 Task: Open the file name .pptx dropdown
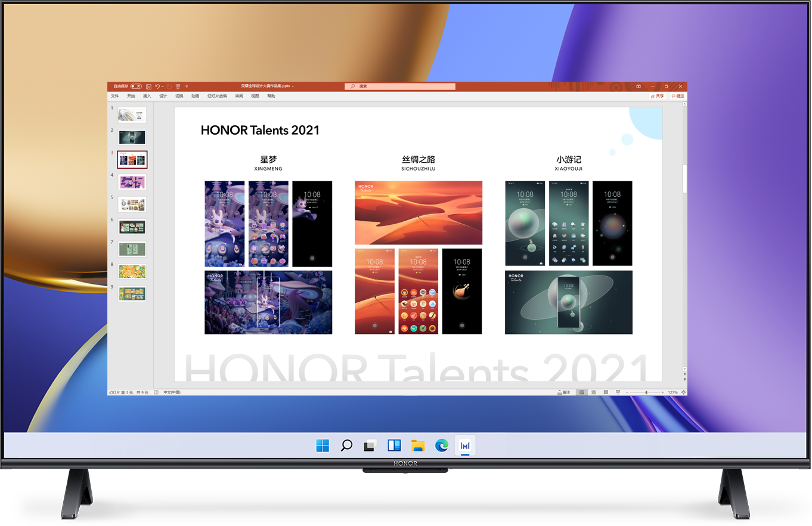[x=293, y=86]
